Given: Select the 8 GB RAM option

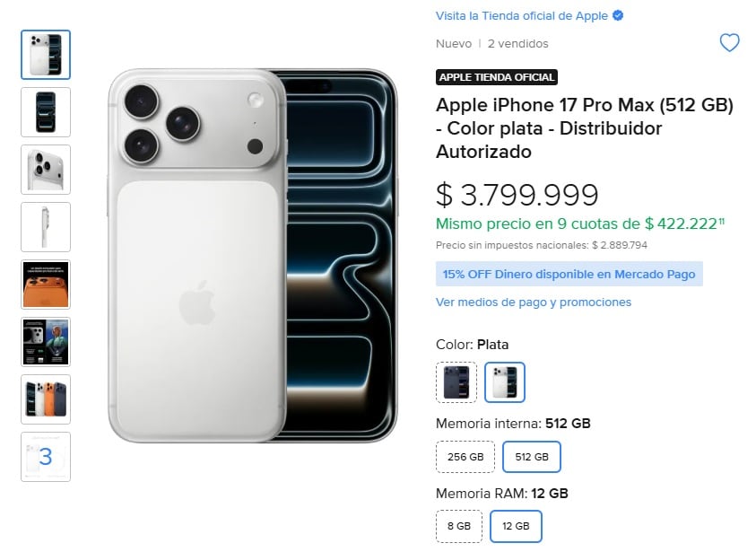Looking at the screenshot, I should 458,526.
